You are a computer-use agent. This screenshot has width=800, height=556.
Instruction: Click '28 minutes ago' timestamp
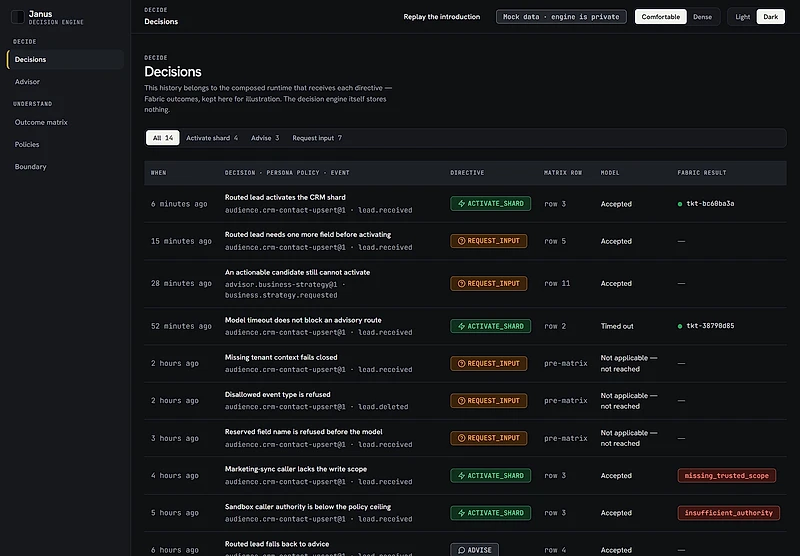[181, 284]
